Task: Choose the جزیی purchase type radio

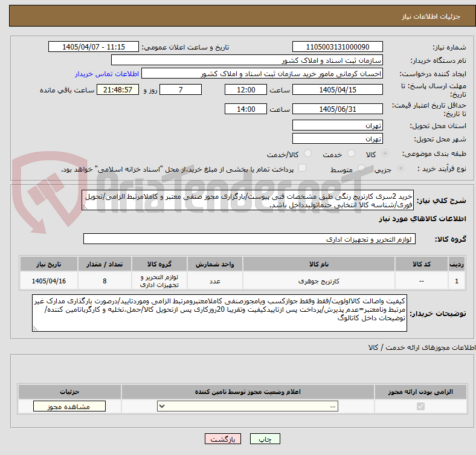Action: [x=400, y=168]
